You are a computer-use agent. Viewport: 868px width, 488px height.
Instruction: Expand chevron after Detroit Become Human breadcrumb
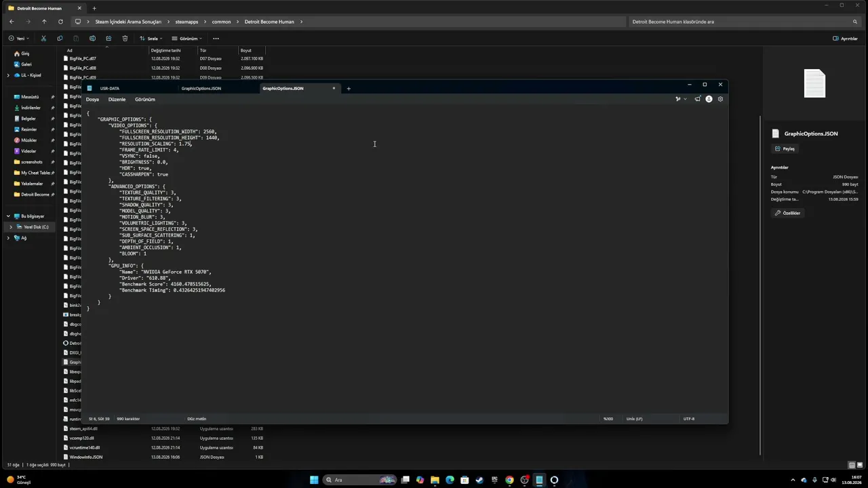301,22
